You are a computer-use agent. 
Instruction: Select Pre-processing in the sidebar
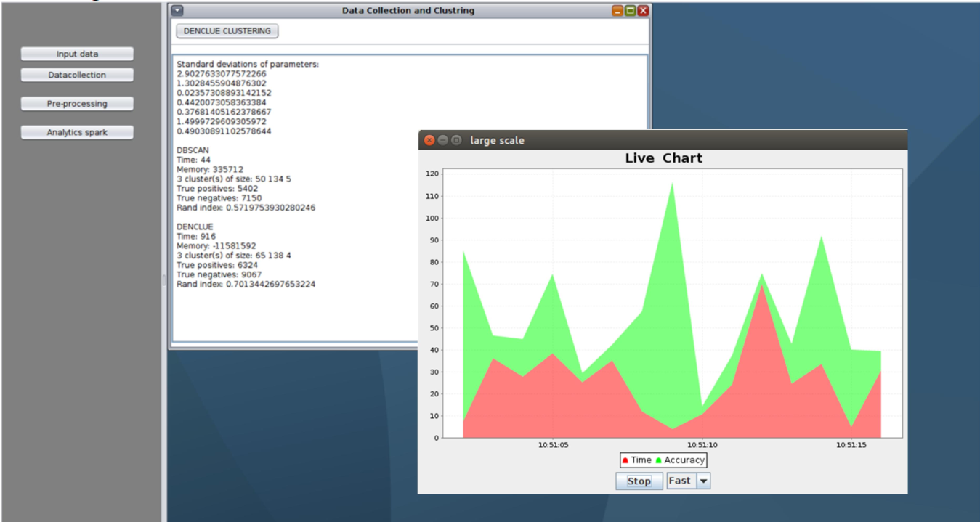pyautogui.click(x=77, y=103)
